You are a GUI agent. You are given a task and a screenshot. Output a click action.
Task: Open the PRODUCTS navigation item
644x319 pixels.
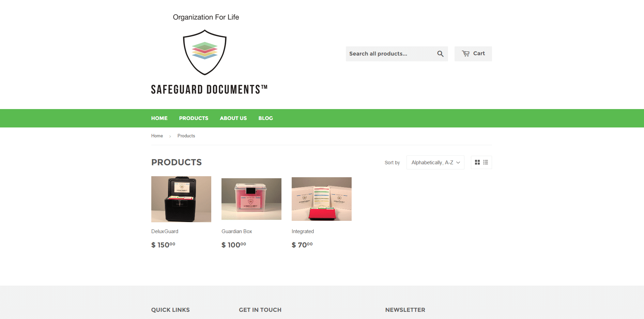point(194,118)
